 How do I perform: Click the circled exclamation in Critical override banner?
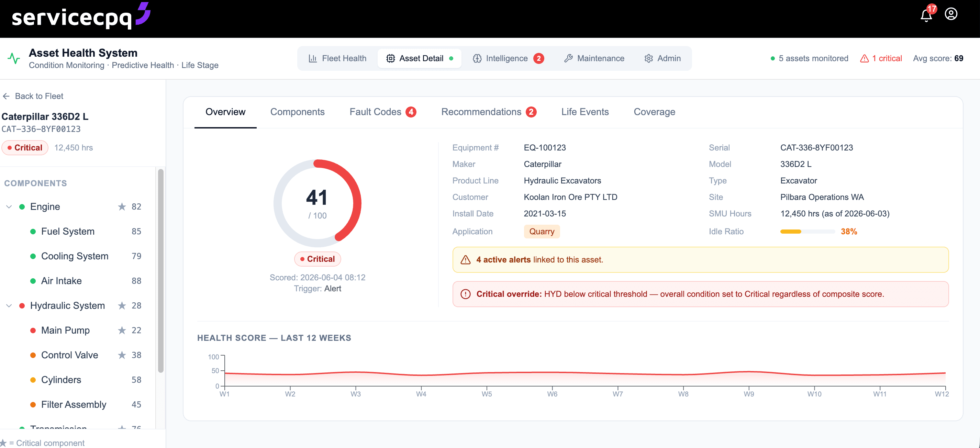[x=466, y=294]
